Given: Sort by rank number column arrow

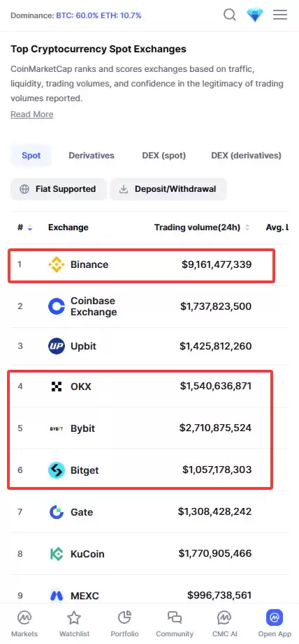Looking at the screenshot, I should [29, 227].
